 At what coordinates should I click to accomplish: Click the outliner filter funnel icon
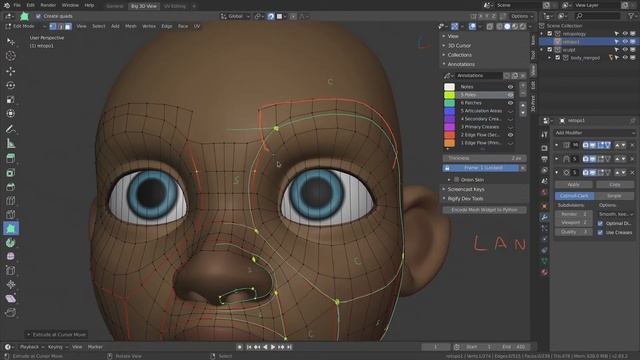(631, 16)
